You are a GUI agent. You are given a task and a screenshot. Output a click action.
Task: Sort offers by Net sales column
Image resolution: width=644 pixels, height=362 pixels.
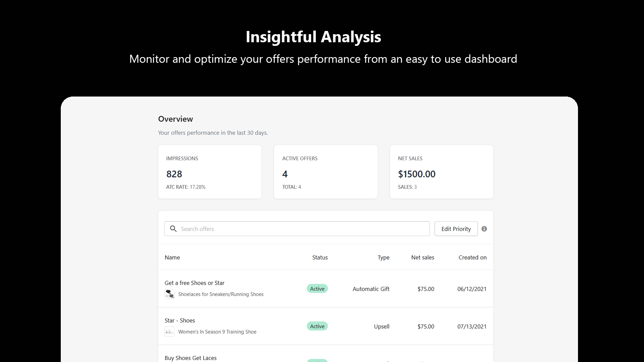(x=423, y=257)
